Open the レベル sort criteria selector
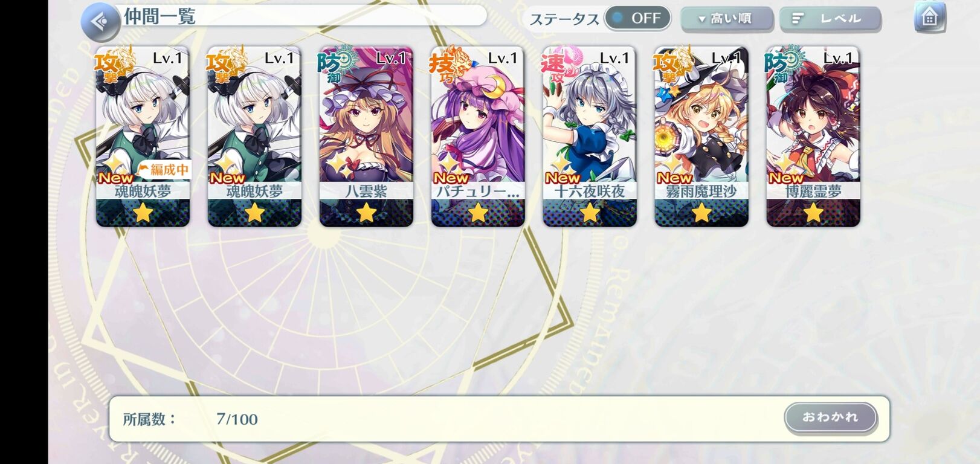The image size is (980, 464). pyautogui.click(x=830, y=19)
